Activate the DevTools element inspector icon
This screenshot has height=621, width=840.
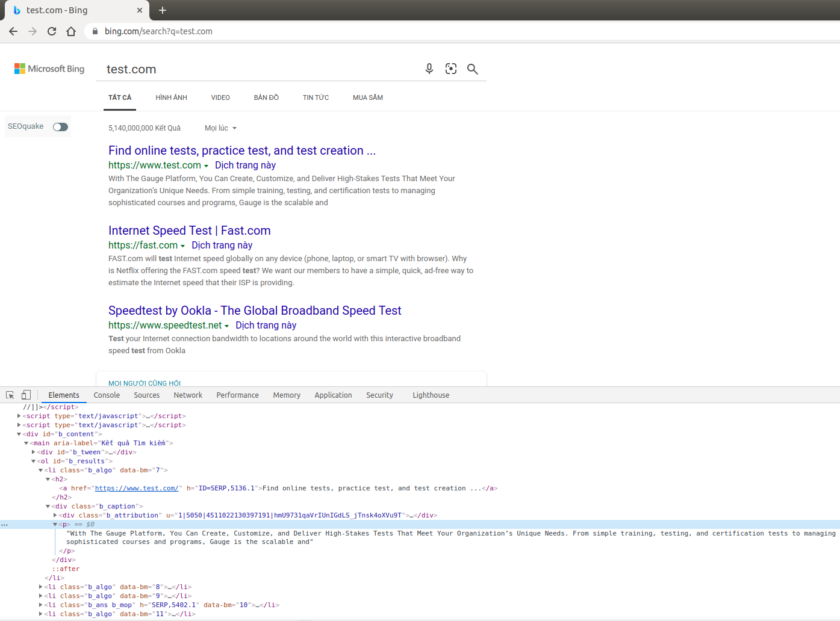(x=9, y=394)
